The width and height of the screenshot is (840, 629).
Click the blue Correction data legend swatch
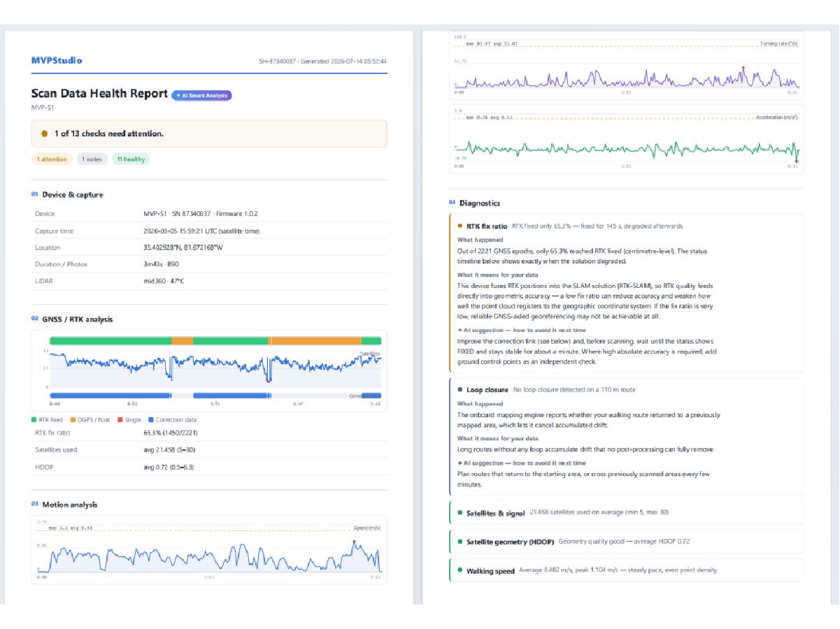click(150, 420)
